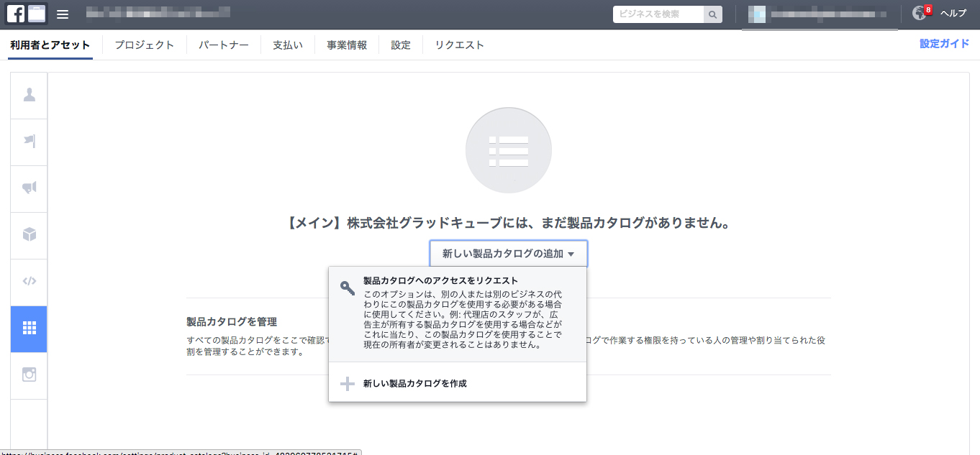Switch to 支払い tab
Image resolution: width=980 pixels, height=455 pixels.
coord(288,45)
